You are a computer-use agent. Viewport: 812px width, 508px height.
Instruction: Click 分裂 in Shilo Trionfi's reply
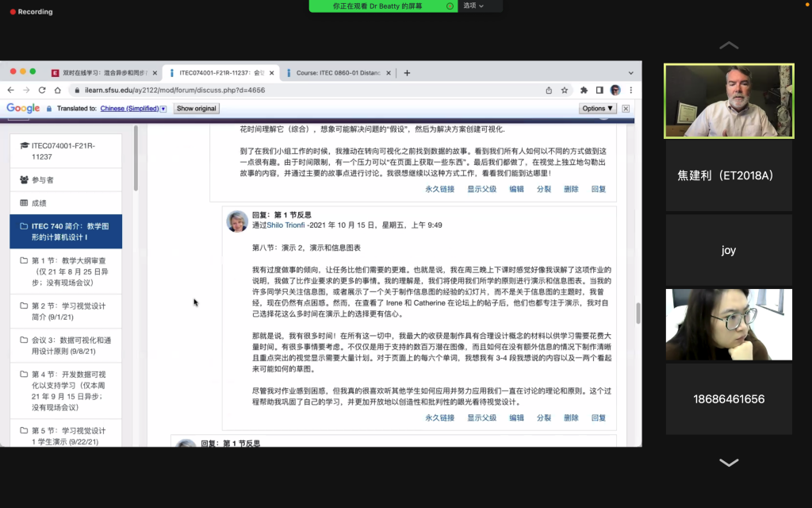[544, 418]
